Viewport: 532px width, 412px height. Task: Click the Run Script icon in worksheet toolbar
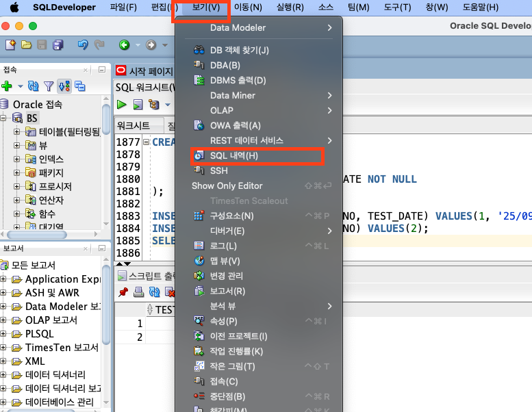[x=138, y=105]
